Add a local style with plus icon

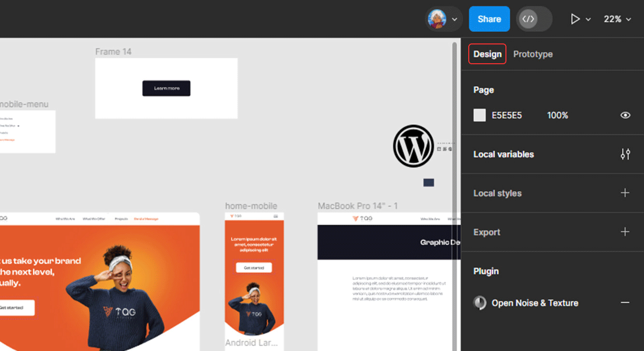tap(625, 193)
